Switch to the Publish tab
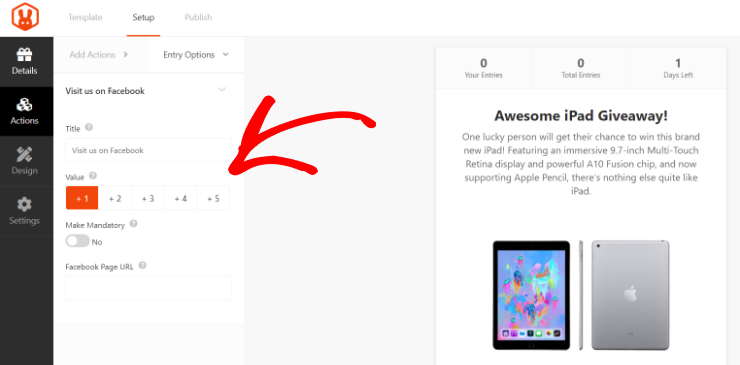 click(x=198, y=17)
